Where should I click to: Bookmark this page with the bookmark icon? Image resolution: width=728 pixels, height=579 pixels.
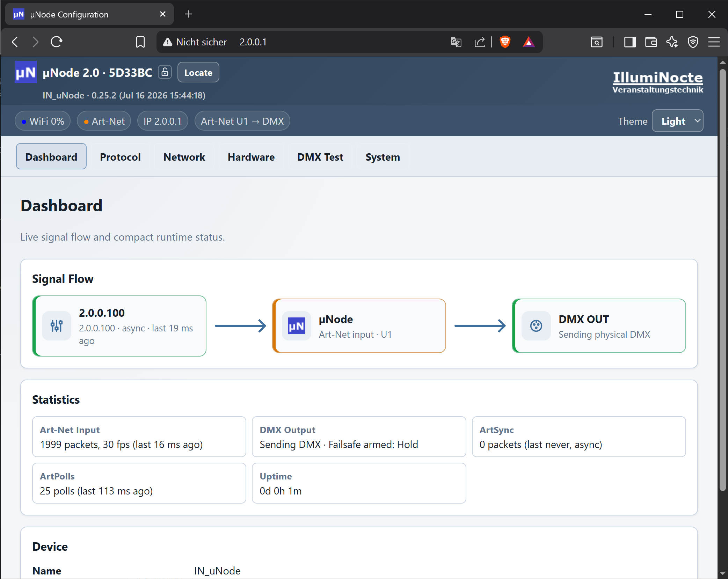click(x=140, y=42)
